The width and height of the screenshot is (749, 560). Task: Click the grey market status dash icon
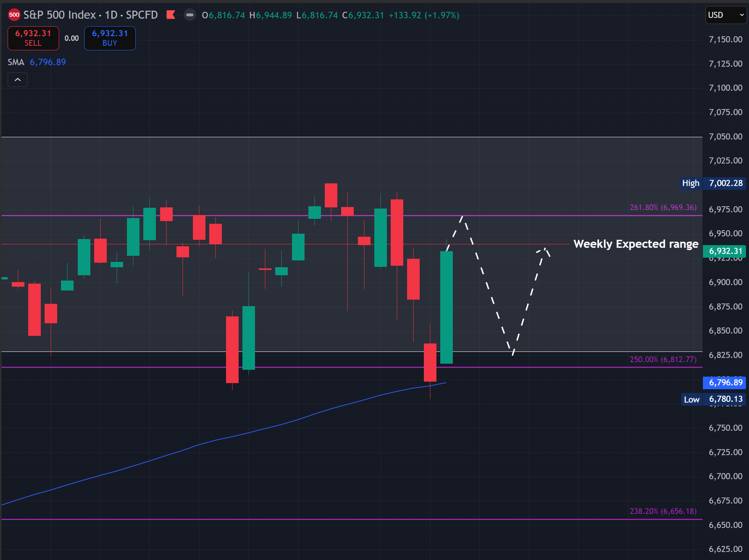click(190, 15)
